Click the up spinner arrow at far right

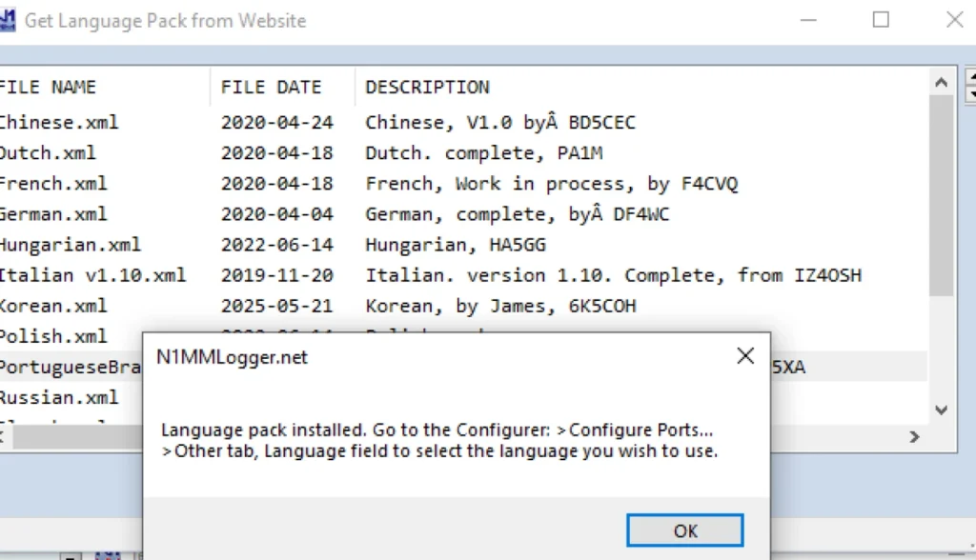click(x=970, y=79)
